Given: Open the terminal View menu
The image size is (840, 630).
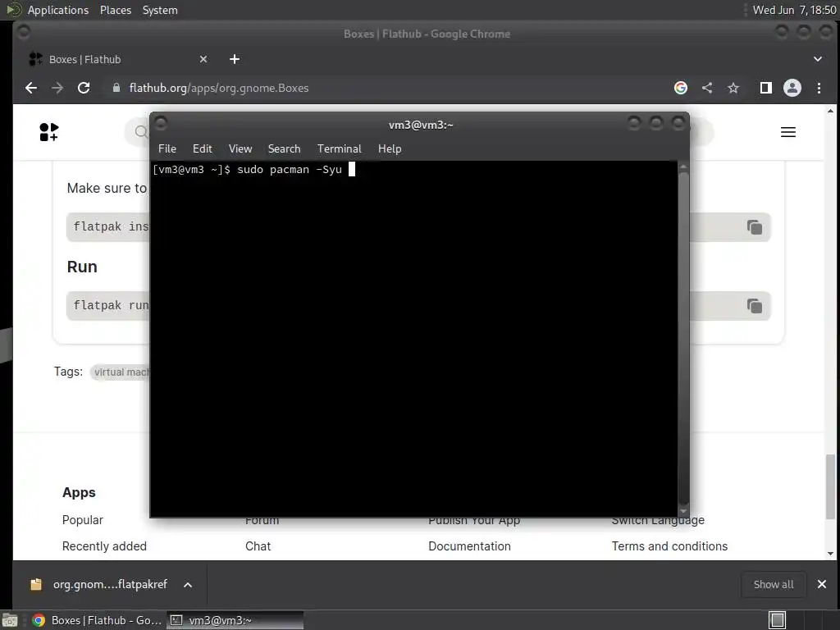Looking at the screenshot, I should (x=240, y=149).
